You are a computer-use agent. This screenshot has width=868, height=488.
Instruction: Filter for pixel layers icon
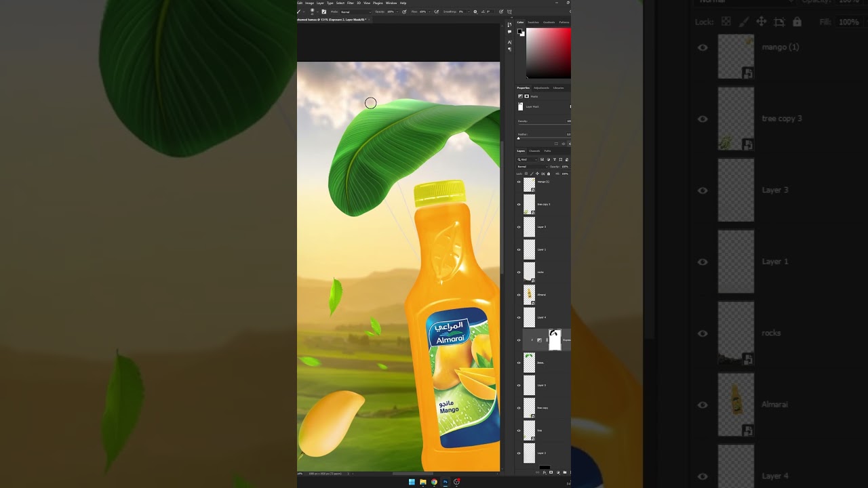tap(542, 160)
